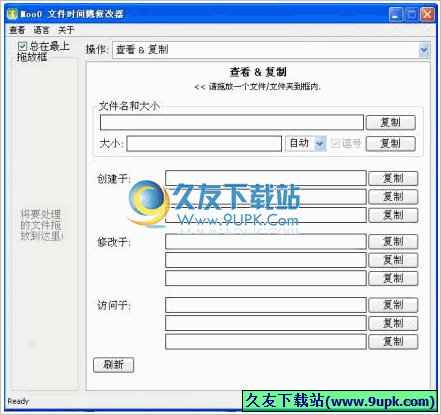Copy the second 访问于 value
The height and width of the screenshot is (415, 441).
coord(393,323)
